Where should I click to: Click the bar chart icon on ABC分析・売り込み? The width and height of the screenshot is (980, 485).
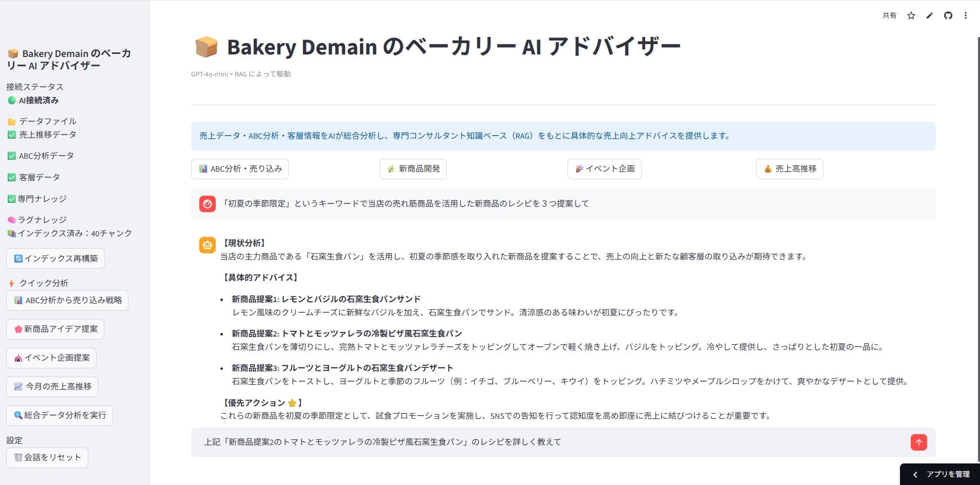(x=203, y=169)
